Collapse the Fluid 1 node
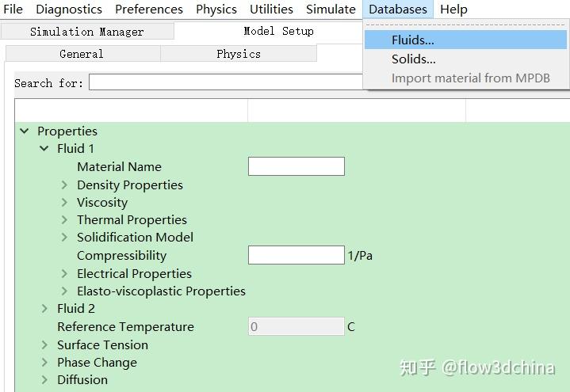 coord(45,149)
